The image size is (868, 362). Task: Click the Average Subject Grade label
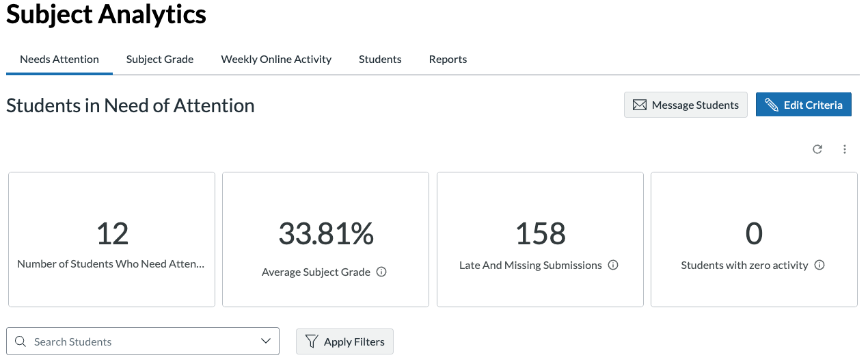coord(316,272)
